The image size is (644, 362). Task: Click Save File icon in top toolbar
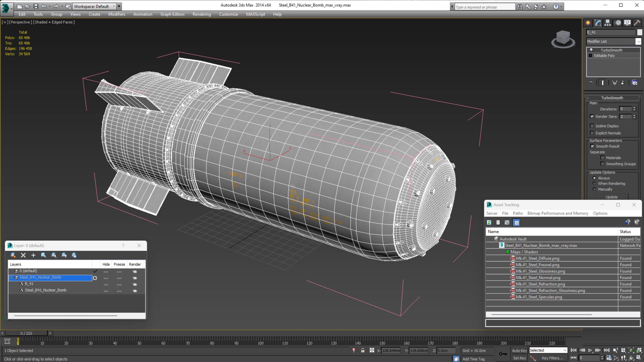pyautogui.click(x=36, y=6)
